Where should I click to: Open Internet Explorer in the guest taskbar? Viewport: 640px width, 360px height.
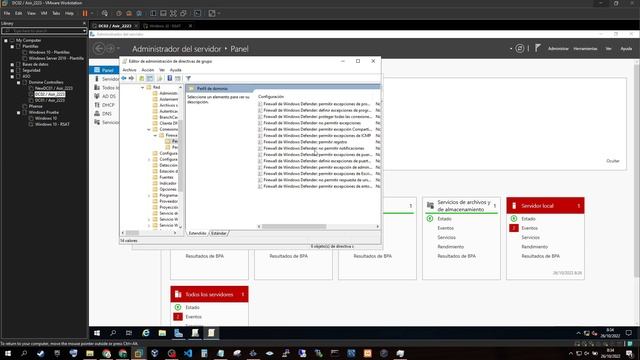pos(146,333)
